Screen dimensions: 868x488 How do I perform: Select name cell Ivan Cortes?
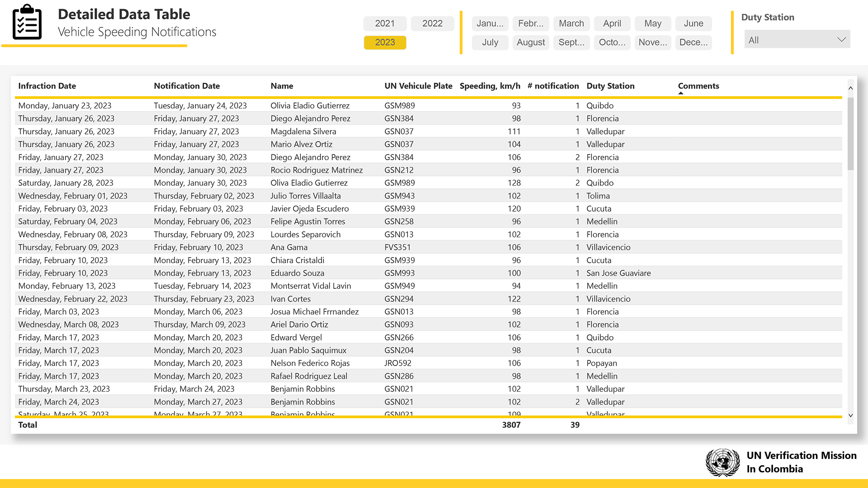[x=290, y=299]
